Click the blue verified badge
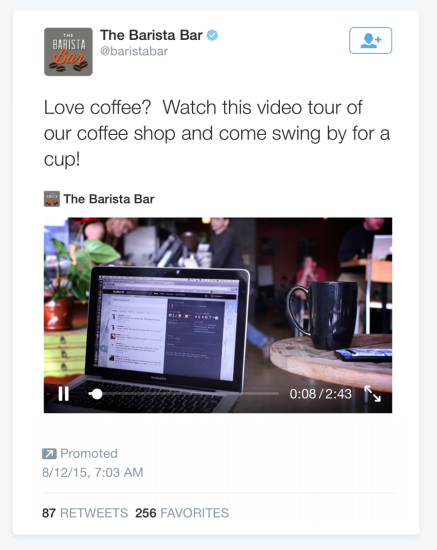The height and width of the screenshot is (550, 437). coord(212,35)
